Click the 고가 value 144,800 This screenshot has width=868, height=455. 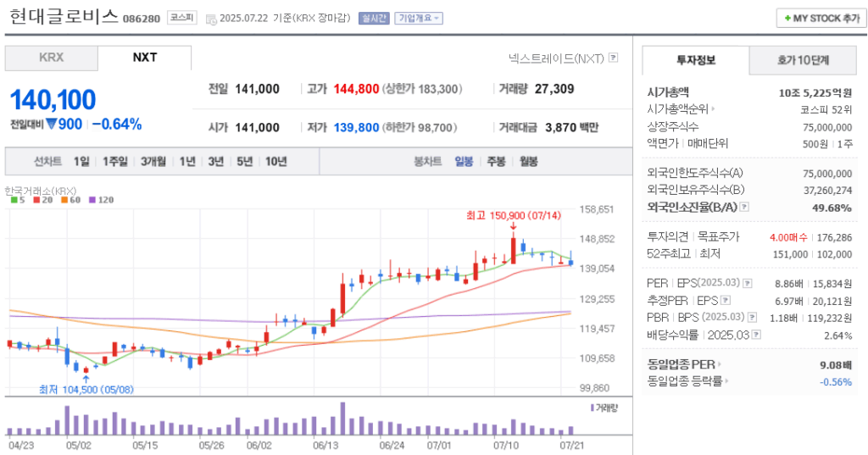tap(356, 89)
